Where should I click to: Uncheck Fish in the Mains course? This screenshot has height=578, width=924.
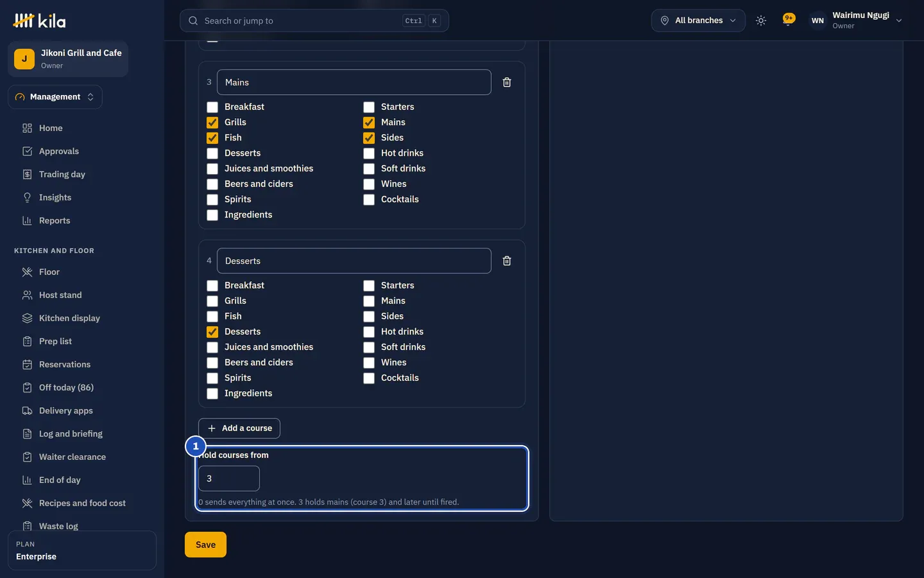[212, 138]
